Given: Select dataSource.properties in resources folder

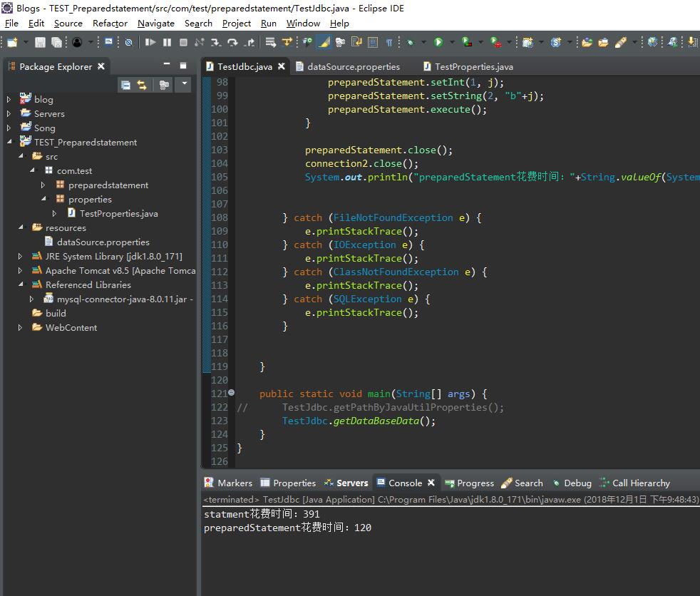Looking at the screenshot, I should pyautogui.click(x=103, y=242).
